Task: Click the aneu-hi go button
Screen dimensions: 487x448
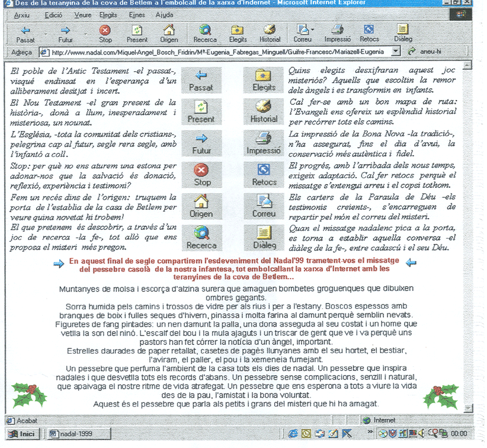Action: click(425, 52)
